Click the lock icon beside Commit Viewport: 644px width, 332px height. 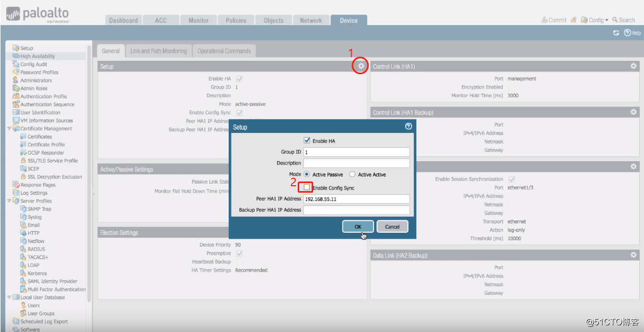point(574,20)
